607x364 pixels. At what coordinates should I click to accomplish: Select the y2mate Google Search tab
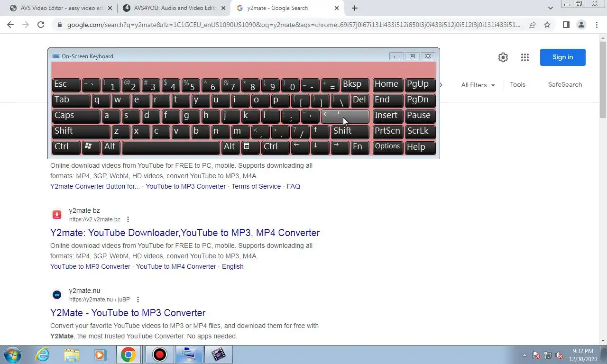coord(287,8)
